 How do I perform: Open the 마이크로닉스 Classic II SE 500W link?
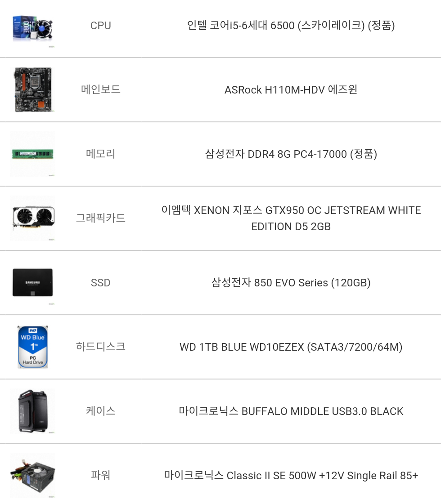291,476
